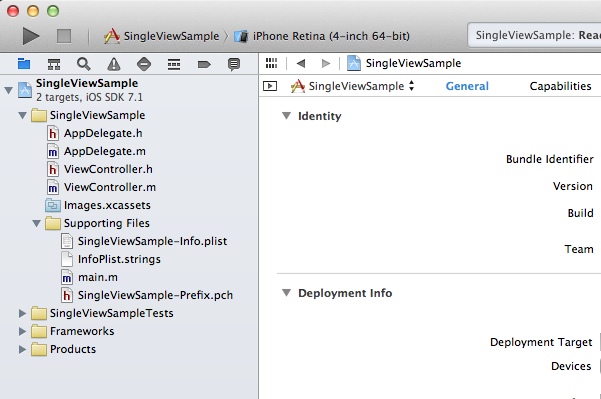Open the Find navigator
This screenshot has width=601, height=399.
point(84,64)
